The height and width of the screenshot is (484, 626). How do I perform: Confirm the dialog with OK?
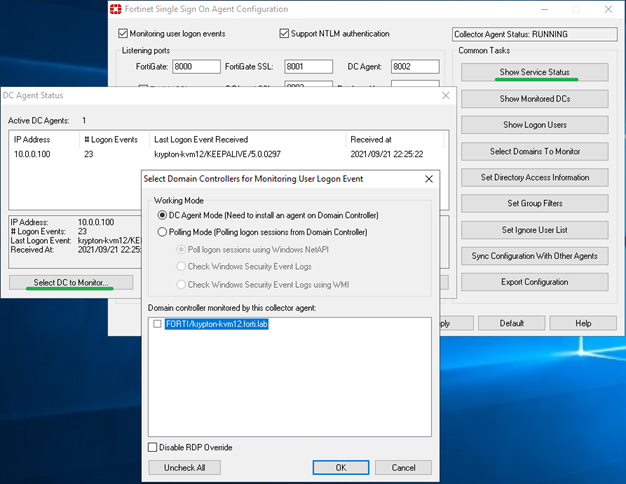(340, 467)
